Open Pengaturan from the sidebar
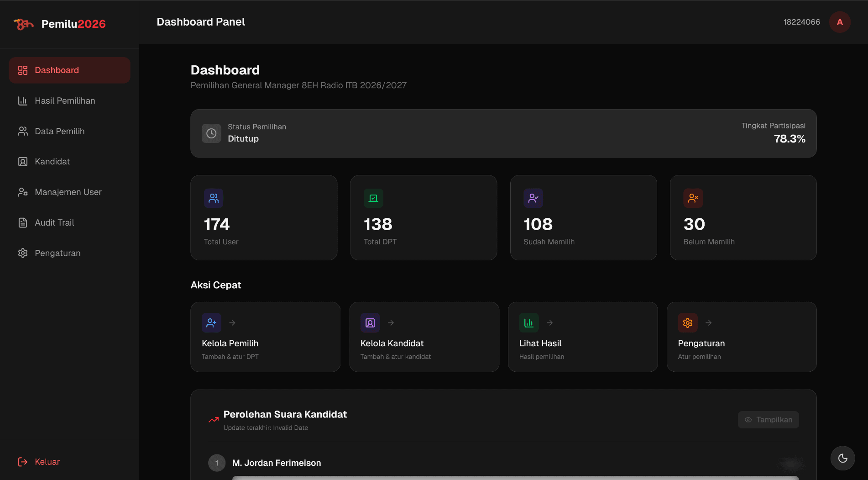Screen dimensions: 868x480 click(x=69, y=253)
